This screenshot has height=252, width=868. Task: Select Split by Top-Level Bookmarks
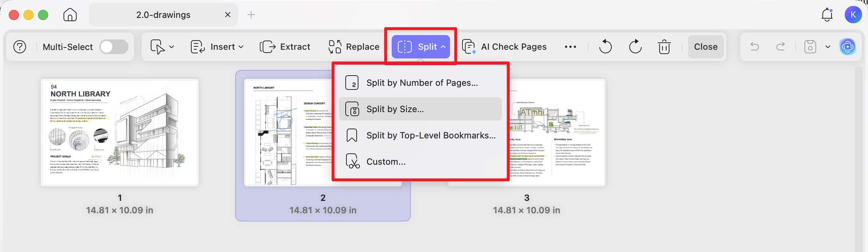[420, 135]
